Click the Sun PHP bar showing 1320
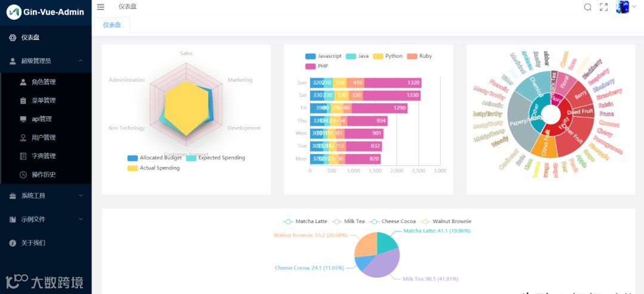 coord(392,82)
